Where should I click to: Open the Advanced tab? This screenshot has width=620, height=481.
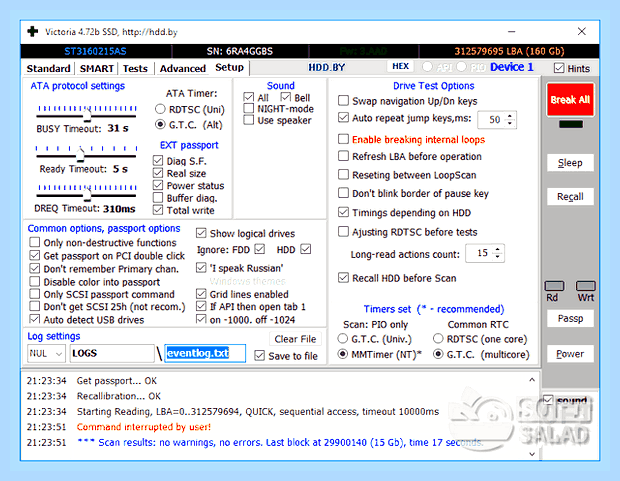coord(183,68)
